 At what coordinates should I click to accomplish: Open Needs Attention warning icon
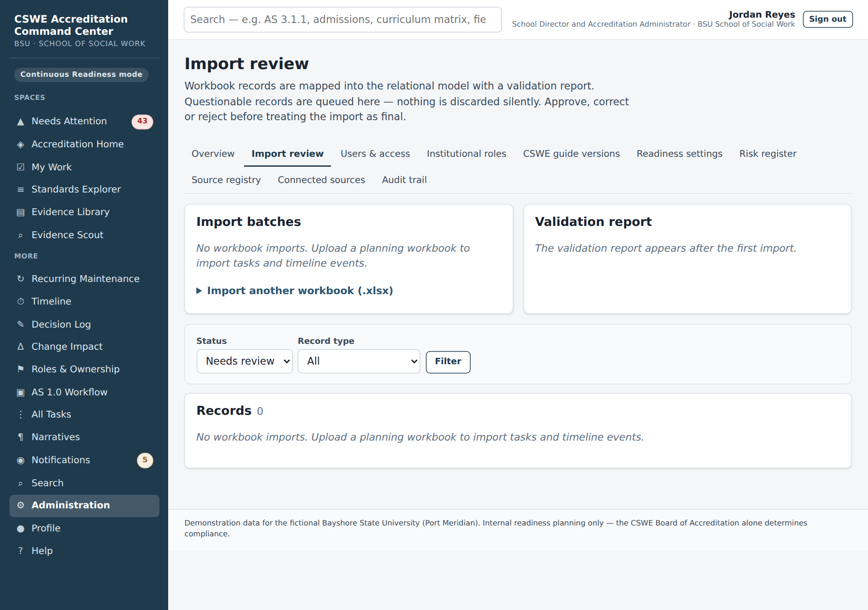[x=20, y=122]
